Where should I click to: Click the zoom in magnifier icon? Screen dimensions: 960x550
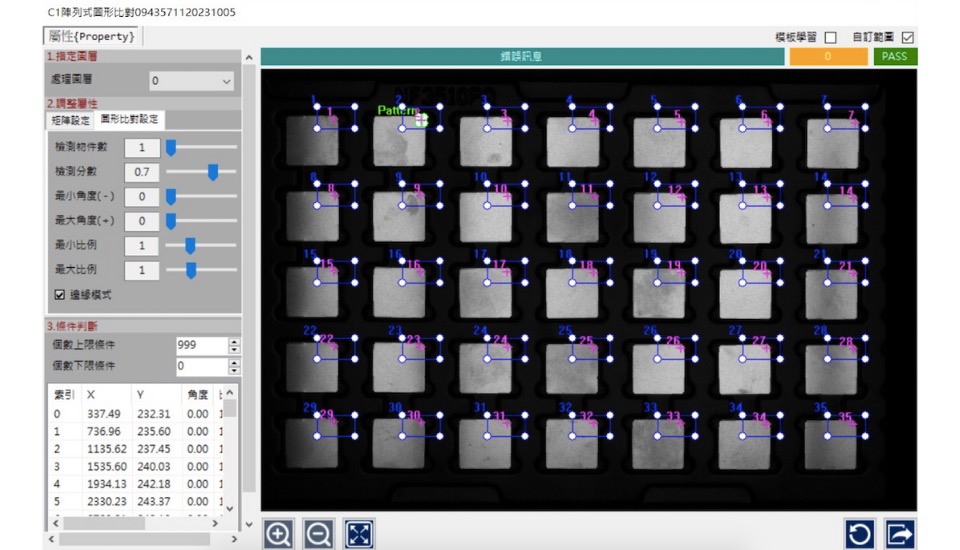pyautogui.click(x=278, y=534)
